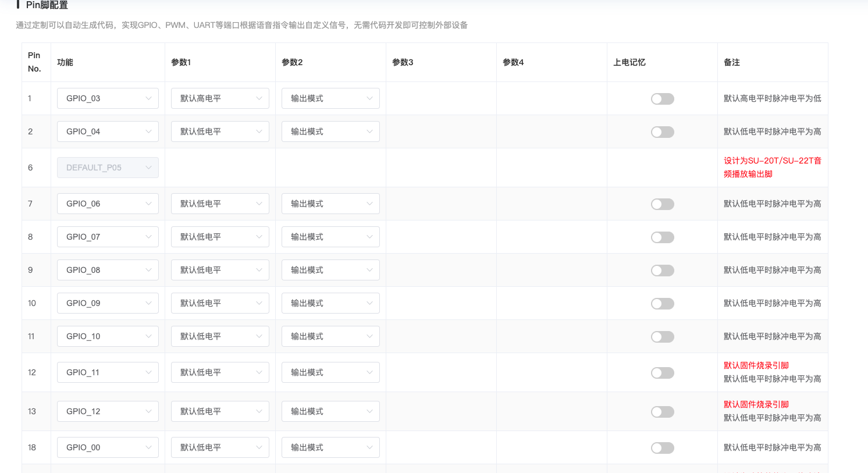Open the GPIO_10 function dropdown for Pin 11
Screen dimensions: 868x473
click(x=108, y=336)
